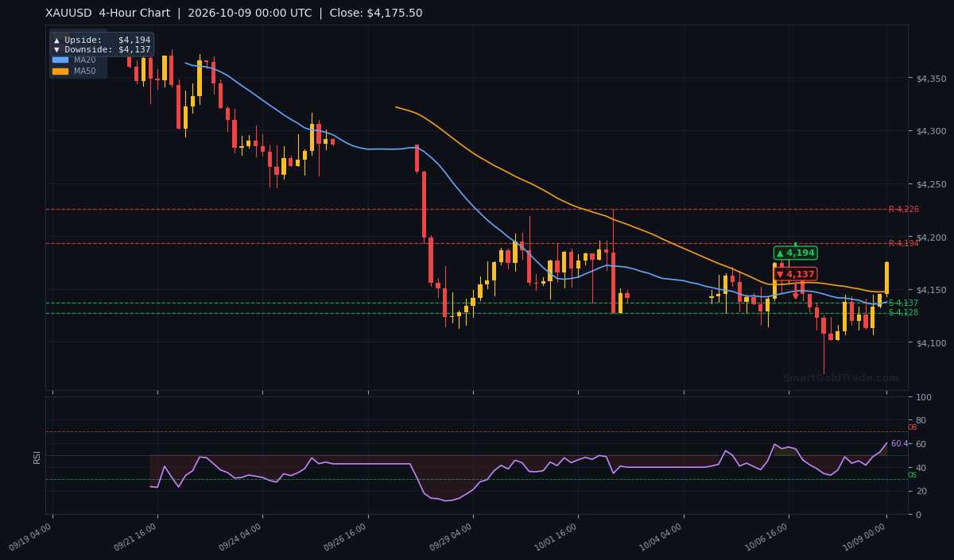Click the 09/26 16:00 date label
This screenshot has width=954, height=560.
[x=345, y=536]
